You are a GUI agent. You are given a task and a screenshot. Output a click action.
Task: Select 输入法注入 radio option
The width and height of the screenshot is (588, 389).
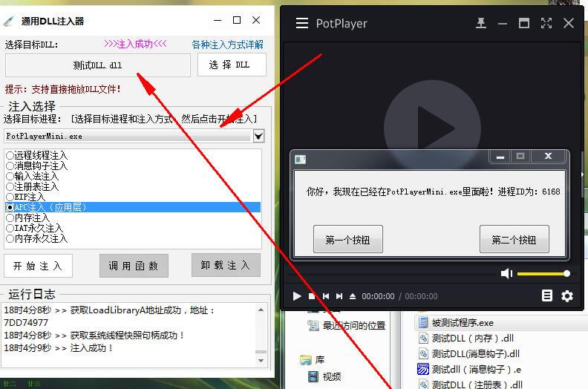[x=32, y=176]
